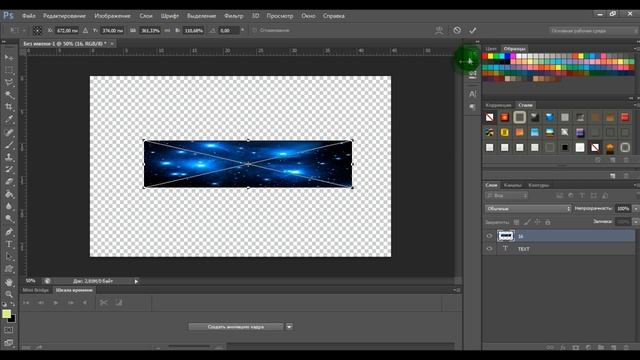Hide layer 16 via eye icon

point(489,236)
